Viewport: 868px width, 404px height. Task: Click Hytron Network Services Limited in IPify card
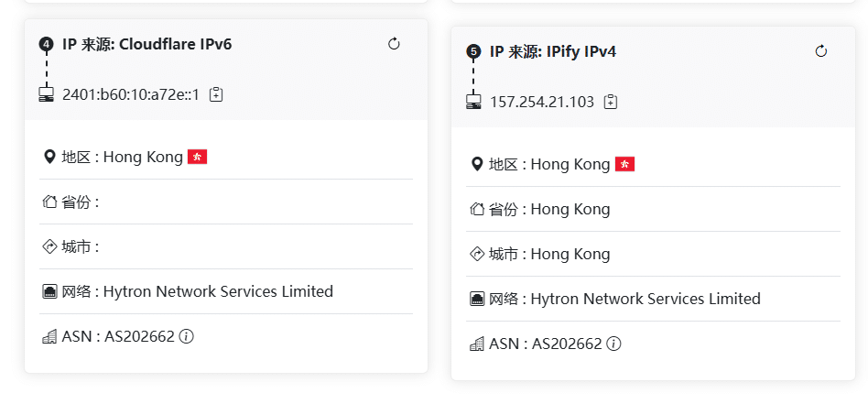click(x=646, y=299)
